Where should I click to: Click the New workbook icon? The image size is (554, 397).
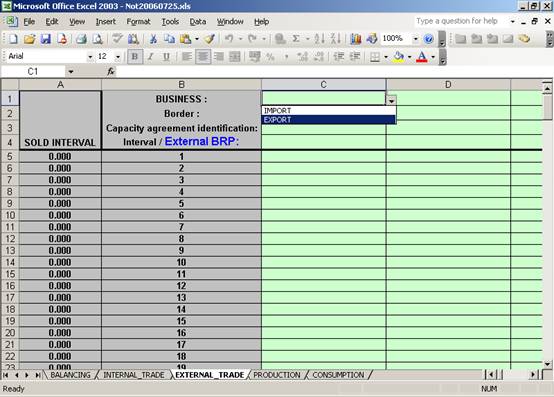tap(13, 39)
